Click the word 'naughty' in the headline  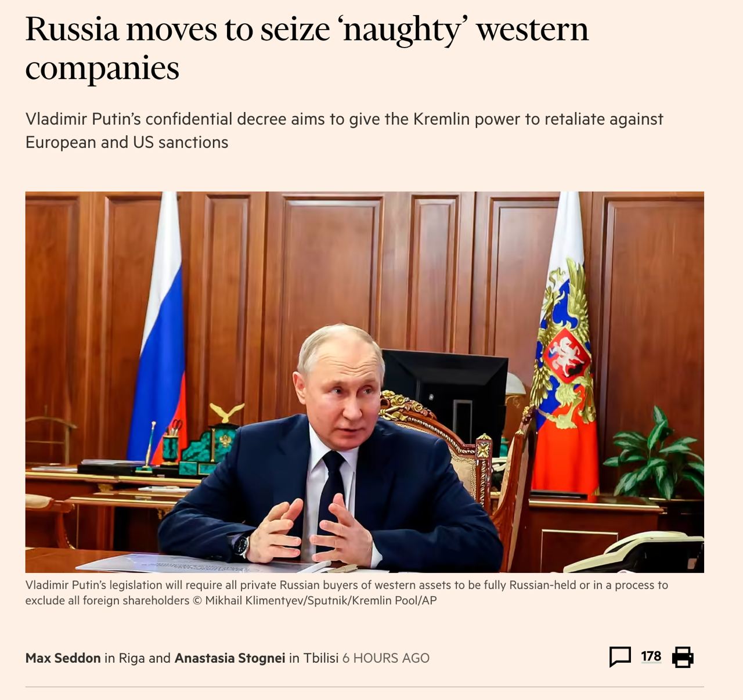tap(406, 30)
